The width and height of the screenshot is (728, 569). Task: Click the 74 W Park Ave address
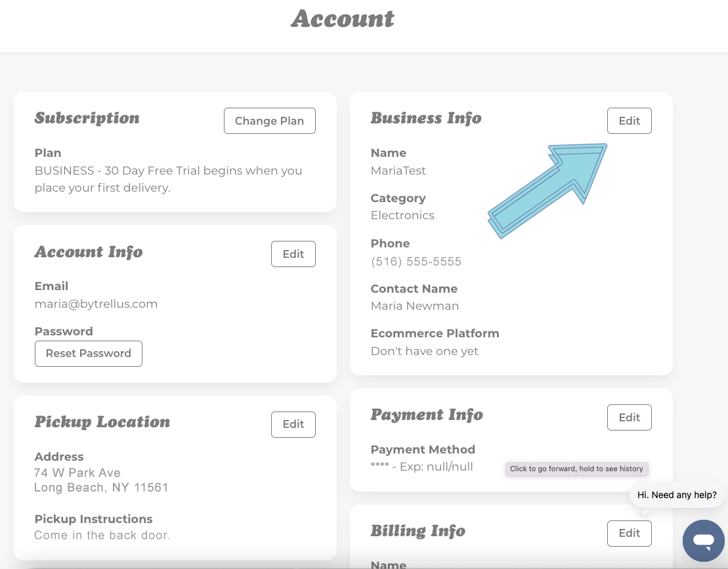77,473
